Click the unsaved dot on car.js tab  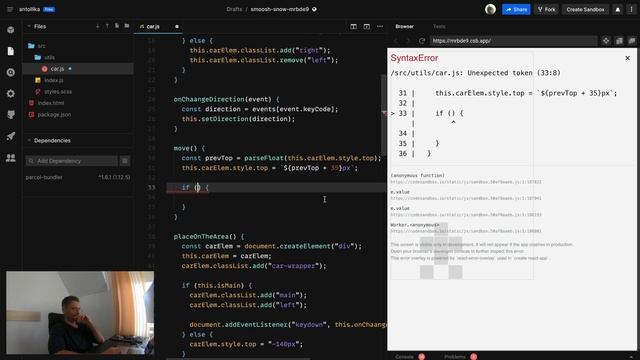pos(177,27)
